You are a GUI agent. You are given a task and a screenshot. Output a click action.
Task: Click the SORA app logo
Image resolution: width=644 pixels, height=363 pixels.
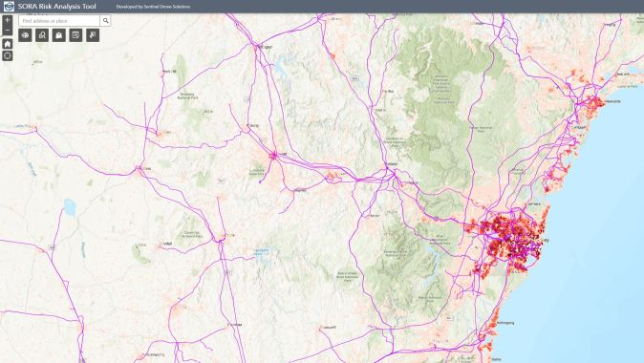(9, 6)
